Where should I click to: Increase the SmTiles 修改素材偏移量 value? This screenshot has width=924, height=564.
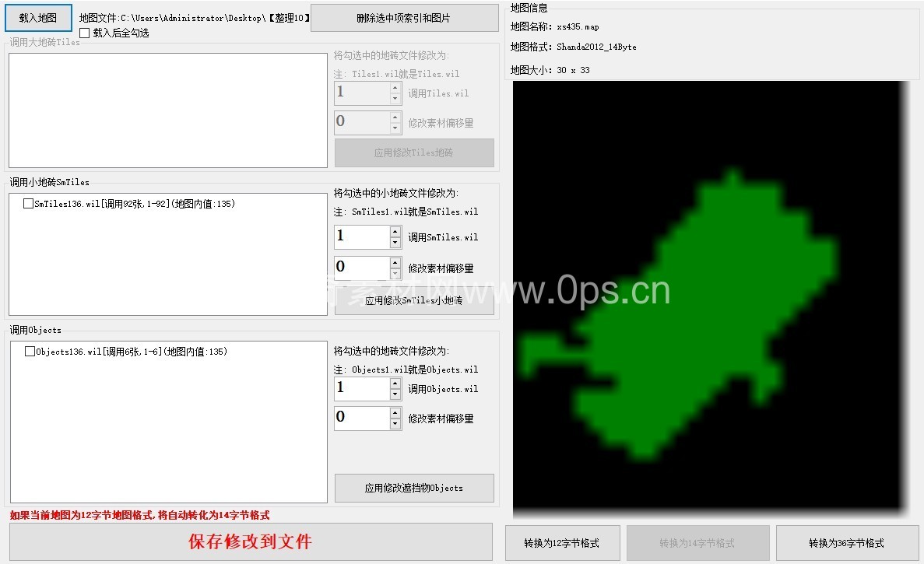(x=395, y=263)
